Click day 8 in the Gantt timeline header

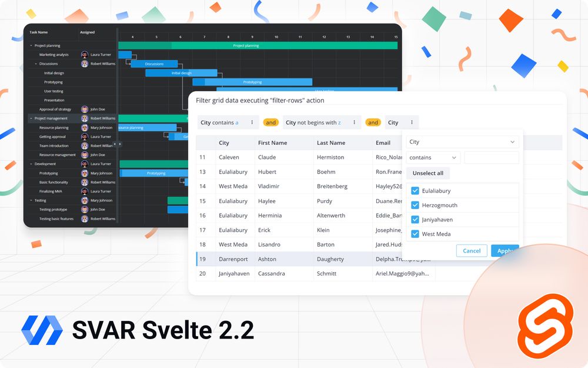[228, 37]
